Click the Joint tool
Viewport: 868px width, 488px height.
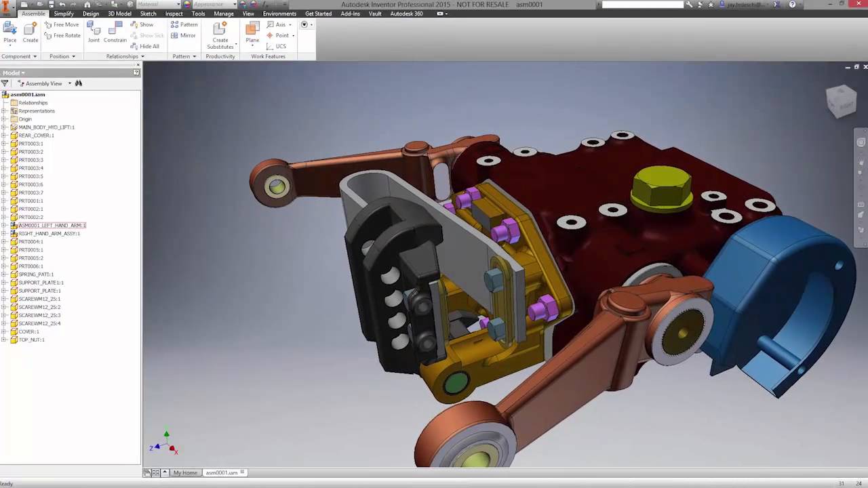(94, 32)
